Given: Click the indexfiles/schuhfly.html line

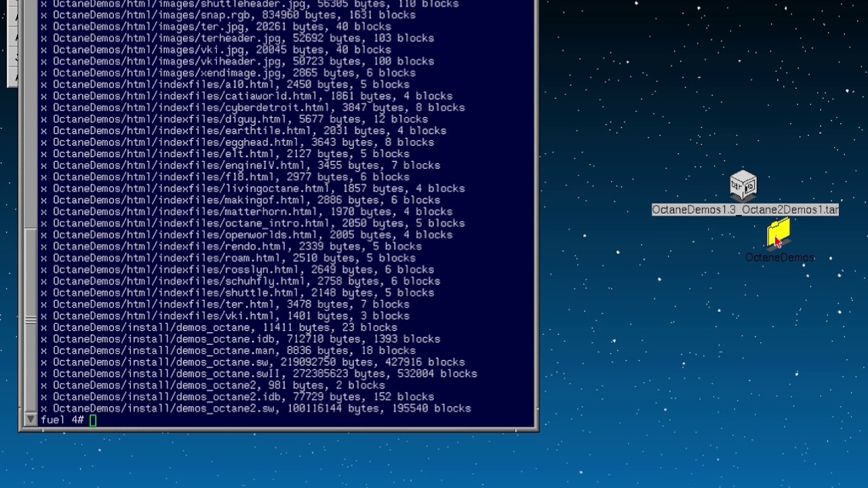Looking at the screenshot, I should [240, 282].
